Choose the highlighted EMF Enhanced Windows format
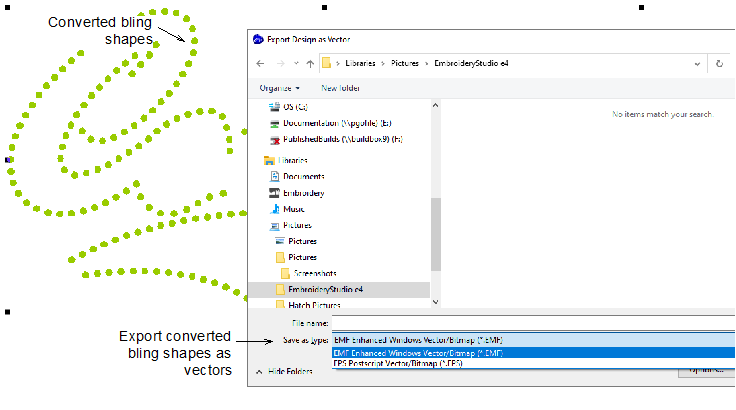Screen dimensions: 736x410 pyautogui.click(x=419, y=352)
